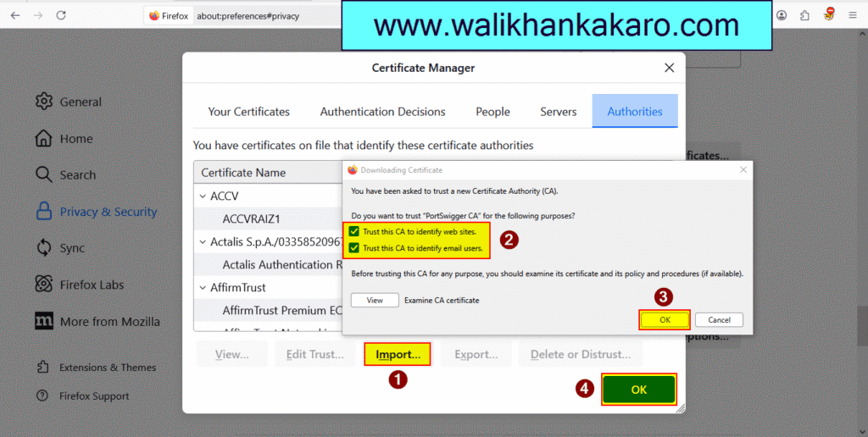868x437 pixels.
Task: Click the Mozilla 'm' logo icon
Action: 44,321
